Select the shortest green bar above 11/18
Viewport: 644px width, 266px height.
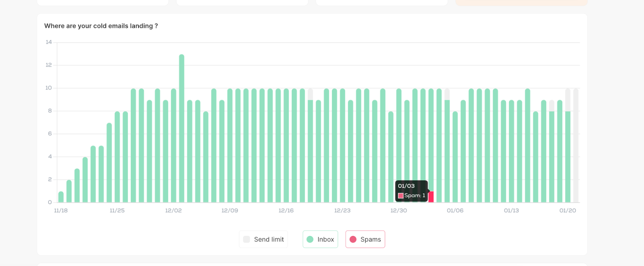[61, 197]
